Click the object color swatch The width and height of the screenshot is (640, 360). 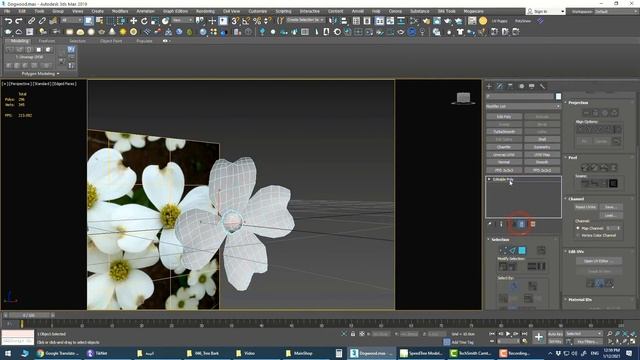pyautogui.click(x=558, y=96)
